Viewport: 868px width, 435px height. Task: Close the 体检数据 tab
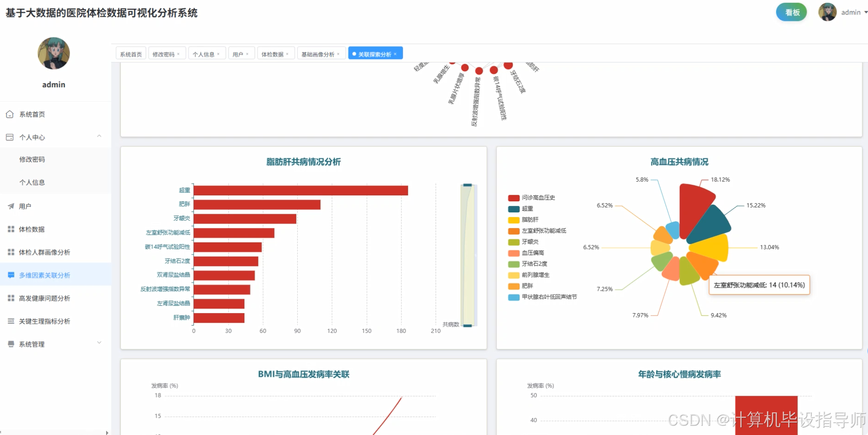pos(287,54)
